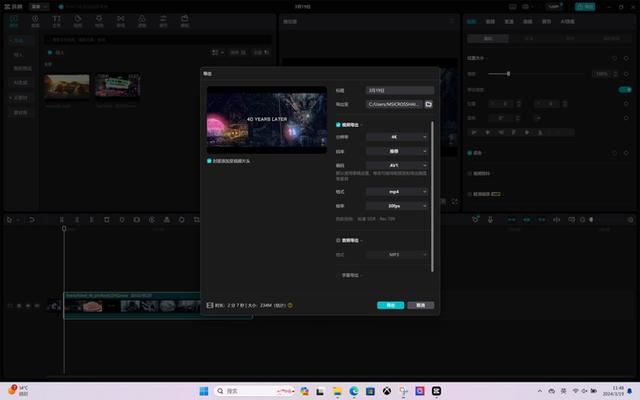Open the frame rate dropdown showing 30fps

point(397,205)
